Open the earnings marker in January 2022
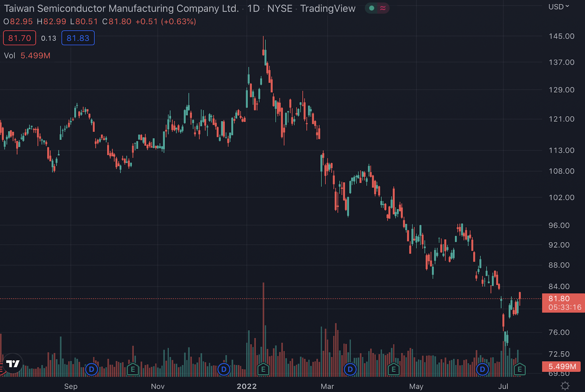Viewport: 585px width, 392px height. (x=263, y=369)
